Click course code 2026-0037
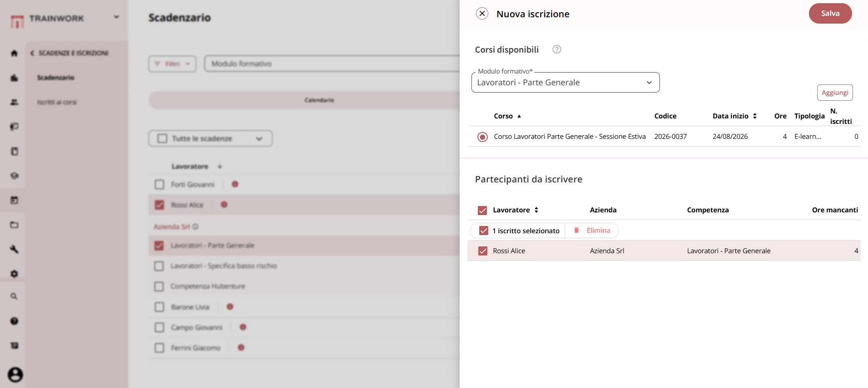 tap(670, 137)
